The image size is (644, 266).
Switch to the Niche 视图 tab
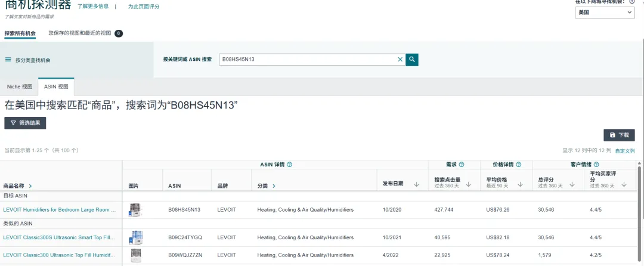tap(20, 87)
